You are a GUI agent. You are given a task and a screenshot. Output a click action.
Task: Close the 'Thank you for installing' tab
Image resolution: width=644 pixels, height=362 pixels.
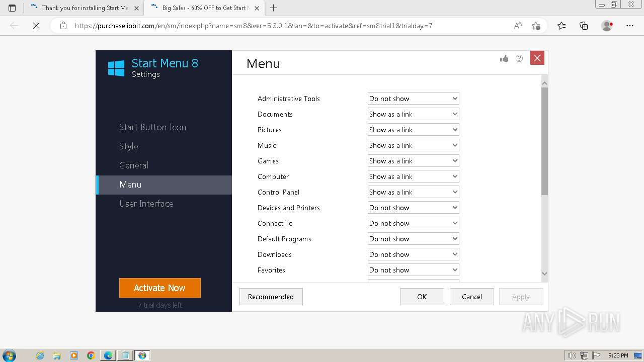point(136,8)
